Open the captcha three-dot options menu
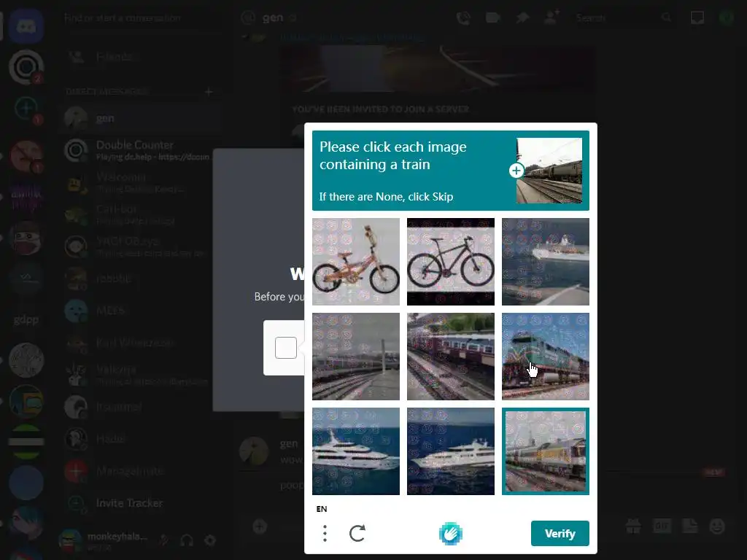Image resolution: width=747 pixels, height=560 pixels. point(325,533)
